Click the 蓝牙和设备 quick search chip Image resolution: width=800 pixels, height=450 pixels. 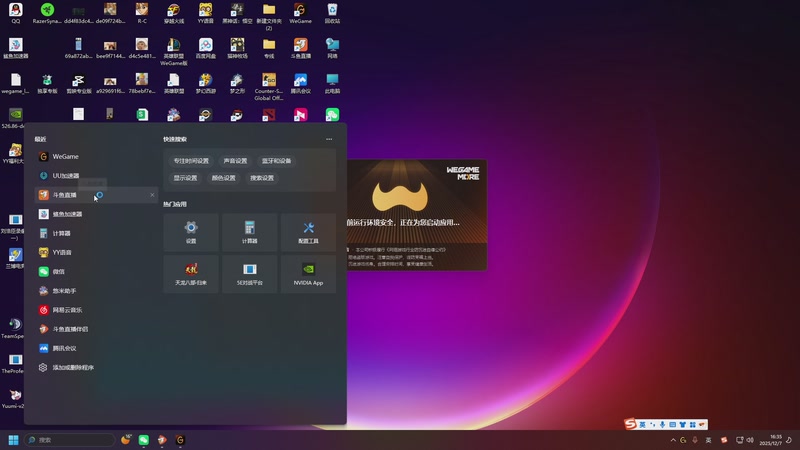coord(277,161)
